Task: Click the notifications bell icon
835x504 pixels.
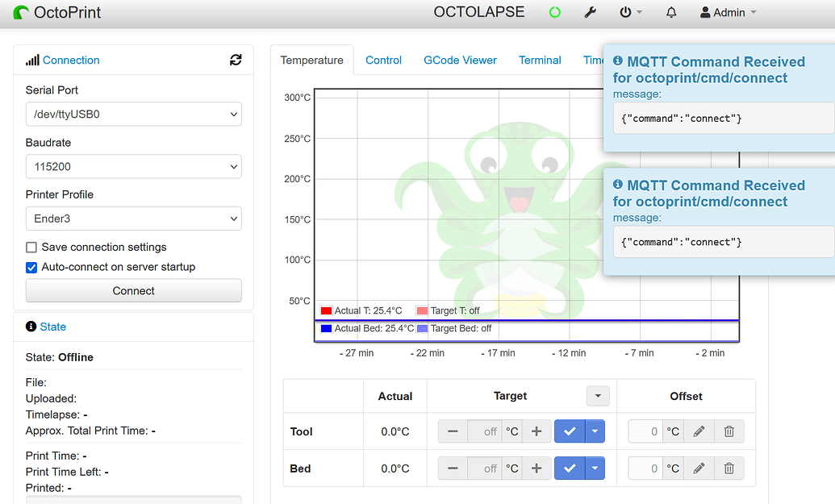Action: point(670,13)
